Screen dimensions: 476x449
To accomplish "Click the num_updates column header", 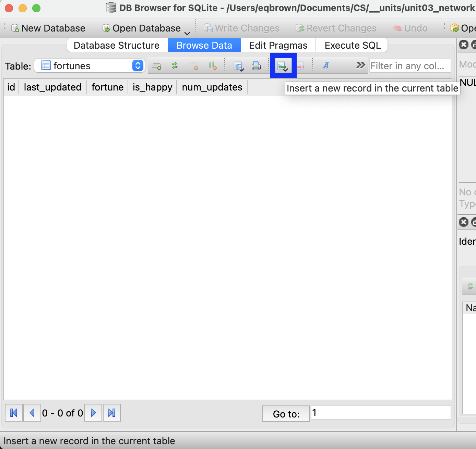I will 212,87.
